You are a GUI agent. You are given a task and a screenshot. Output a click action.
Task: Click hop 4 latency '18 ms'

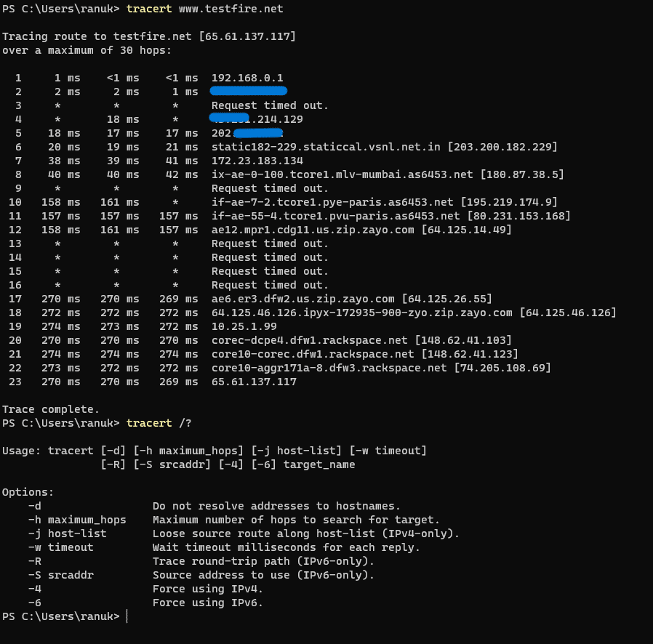[x=123, y=119]
